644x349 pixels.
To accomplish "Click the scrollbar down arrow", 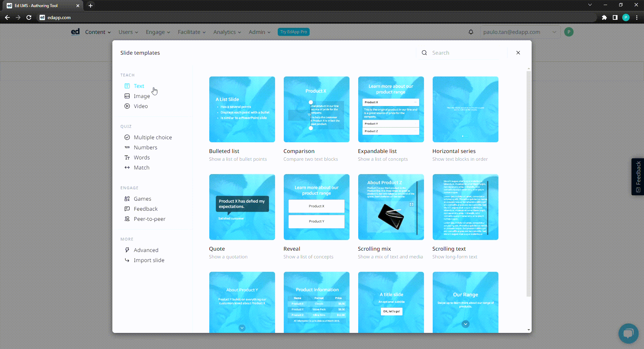I will click(x=529, y=330).
